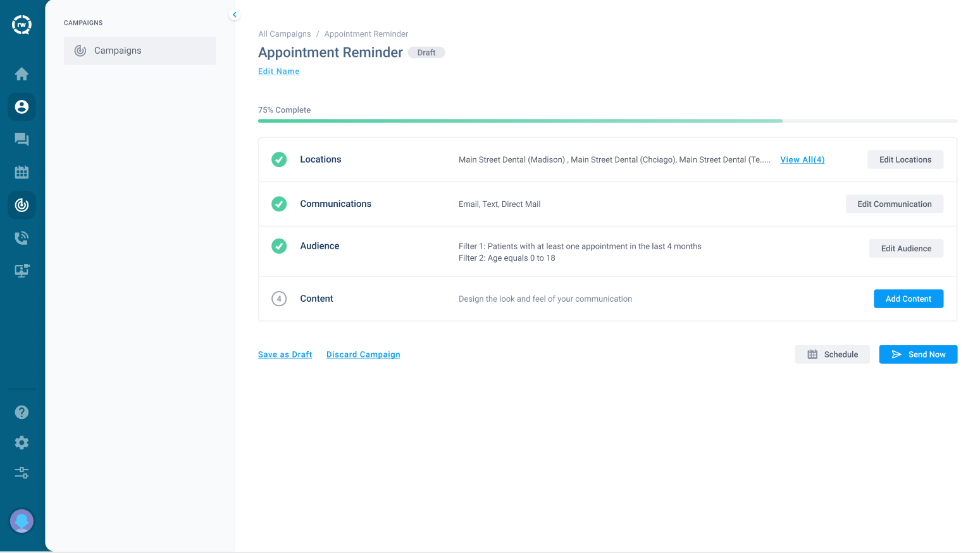
Task: Go to All Campaigns breadcrumb
Action: [285, 34]
